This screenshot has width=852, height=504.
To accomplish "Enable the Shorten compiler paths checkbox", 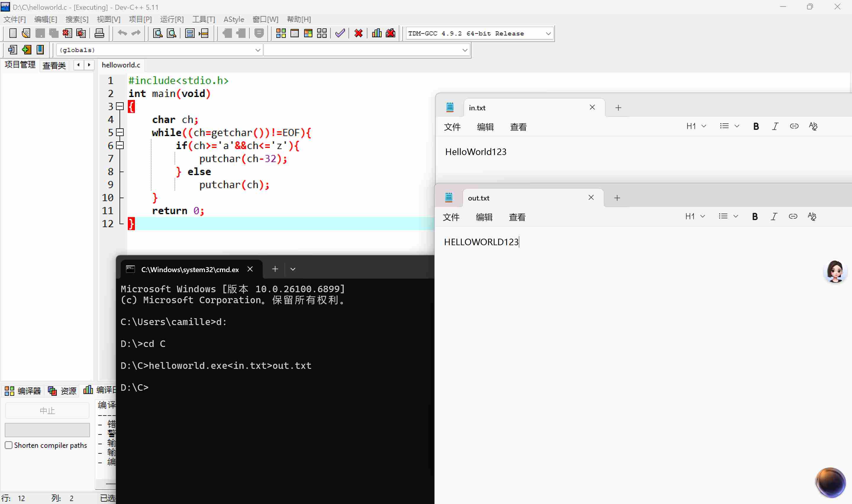I will (9, 445).
